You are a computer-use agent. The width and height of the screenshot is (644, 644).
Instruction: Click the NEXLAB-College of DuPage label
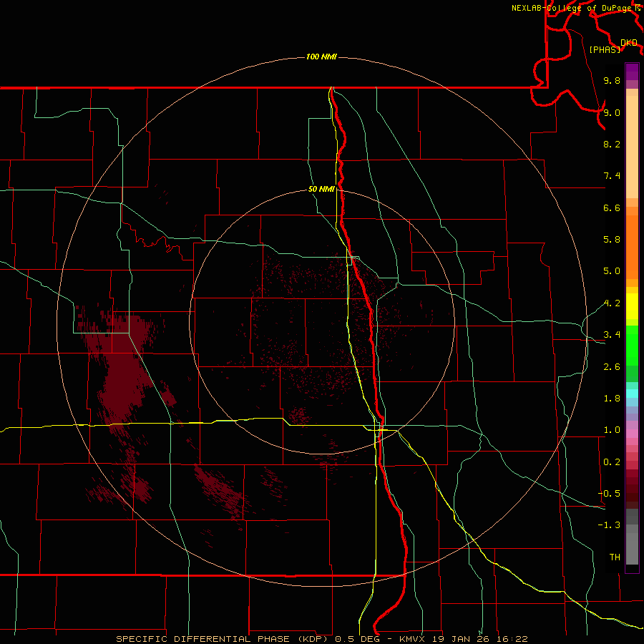pos(572,8)
